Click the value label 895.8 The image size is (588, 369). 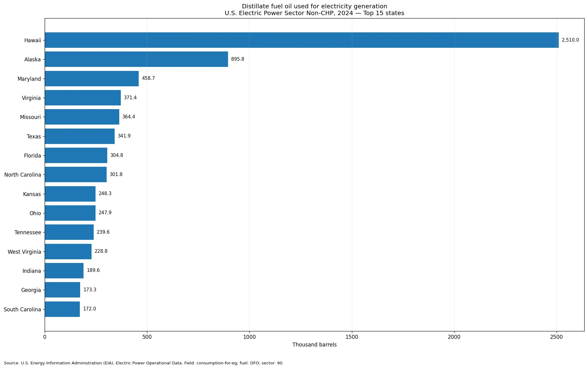click(238, 59)
